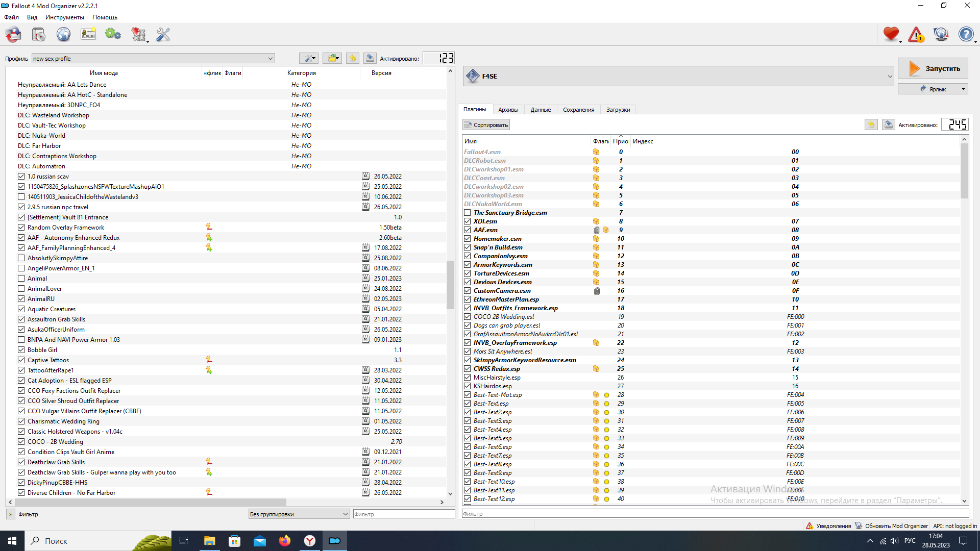The height and width of the screenshot is (551, 980).
Task: Click the Сортировать plugins button
Action: 486,125
